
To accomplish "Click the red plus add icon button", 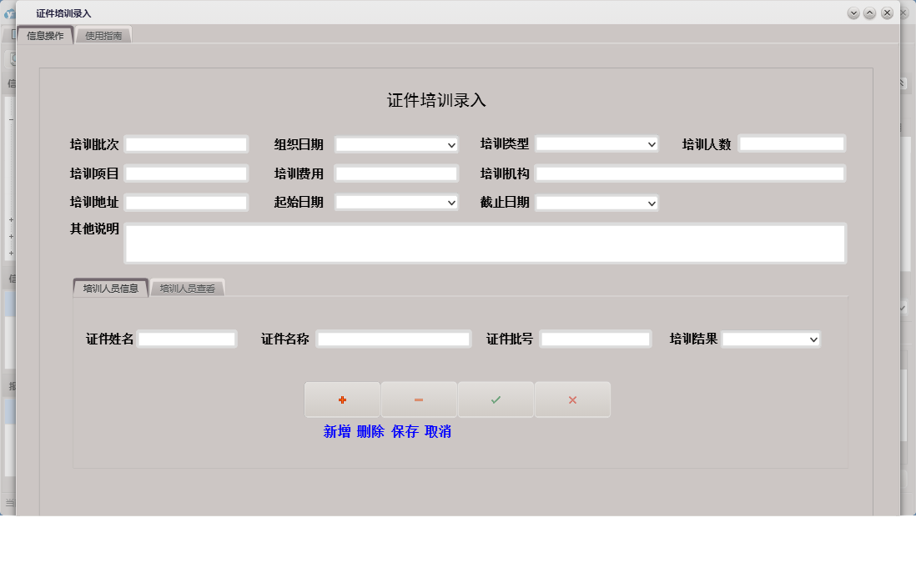I will [343, 400].
